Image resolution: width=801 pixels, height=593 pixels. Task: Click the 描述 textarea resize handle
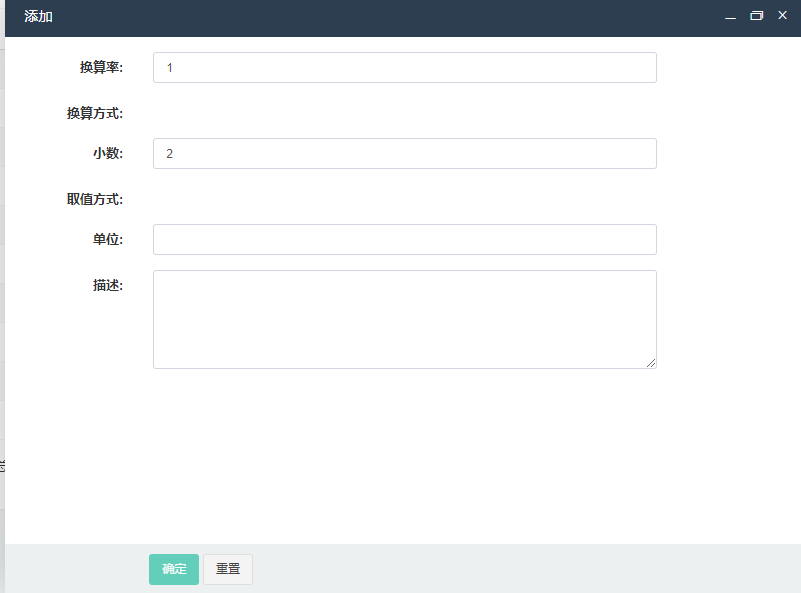[651, 363]
